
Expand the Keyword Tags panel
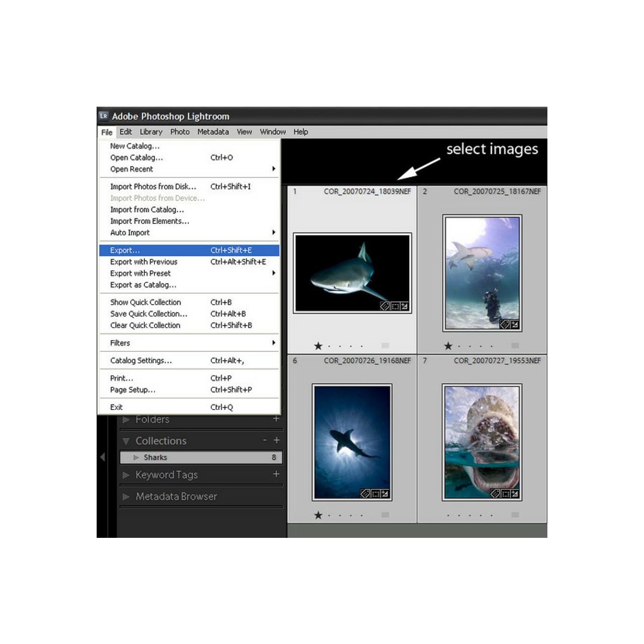point(125,474)
